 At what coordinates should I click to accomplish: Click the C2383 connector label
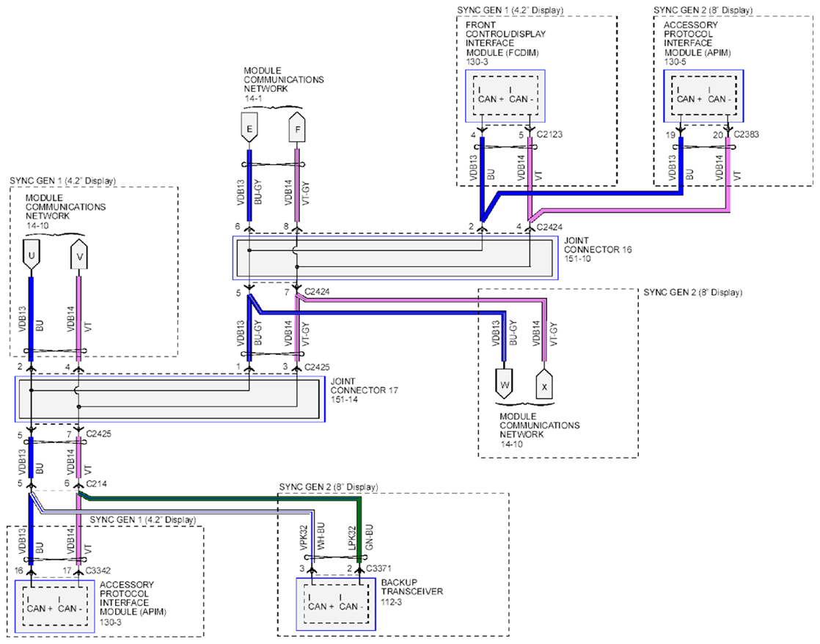pyautogui.click(x=746, y=134)
